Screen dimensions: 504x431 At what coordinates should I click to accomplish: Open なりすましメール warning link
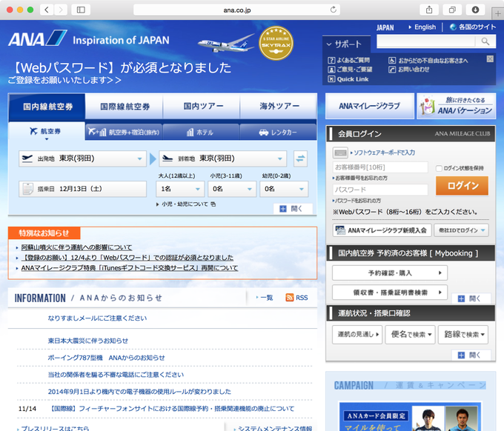pyautogui.click(x=97, y=318)
